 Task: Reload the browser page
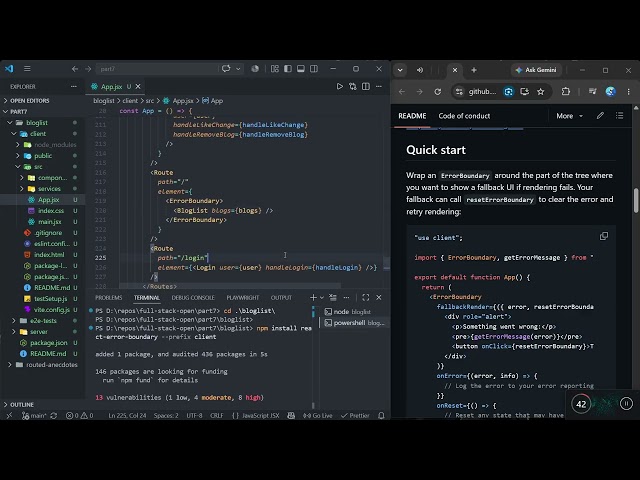(x=438, y=91)
